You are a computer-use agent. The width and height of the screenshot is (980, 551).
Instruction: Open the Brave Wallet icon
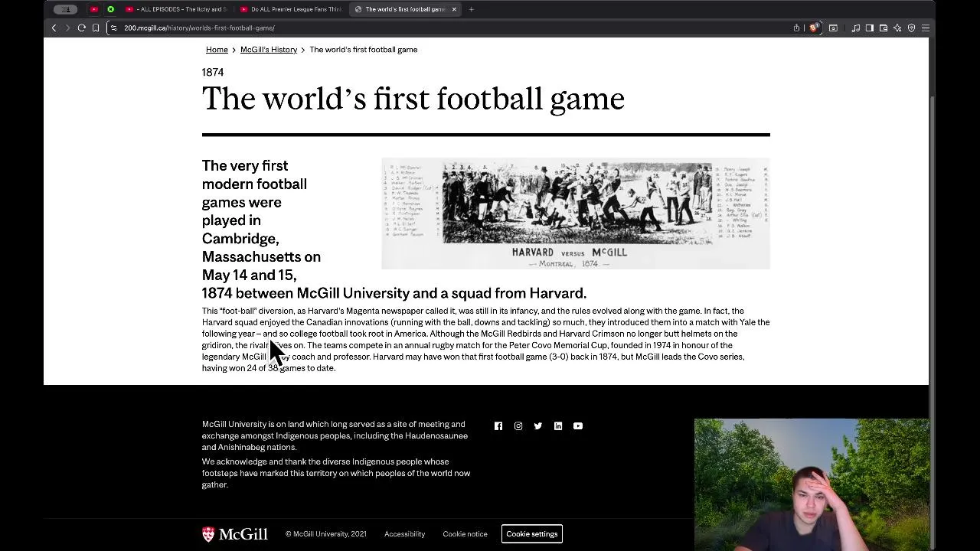click(x=884, y=28)
